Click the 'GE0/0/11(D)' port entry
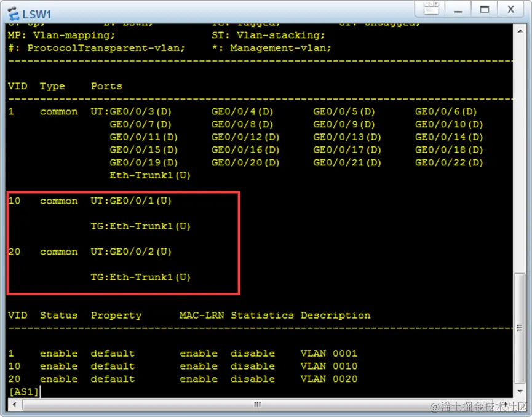This screenshot has width=532, height=417. 143,137
